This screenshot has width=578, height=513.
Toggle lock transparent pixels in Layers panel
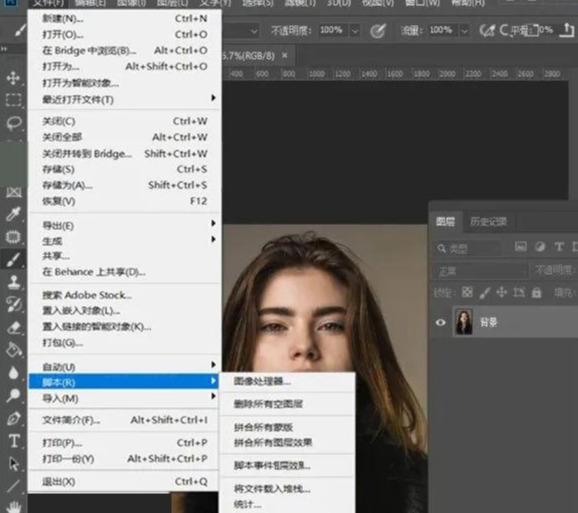467,293
